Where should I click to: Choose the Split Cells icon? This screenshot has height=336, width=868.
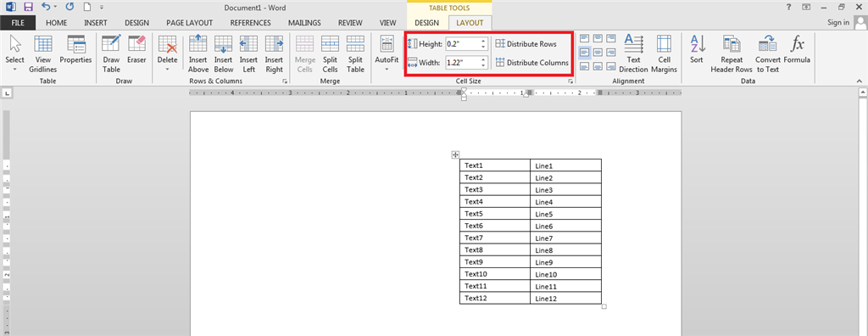click(330, 53)
